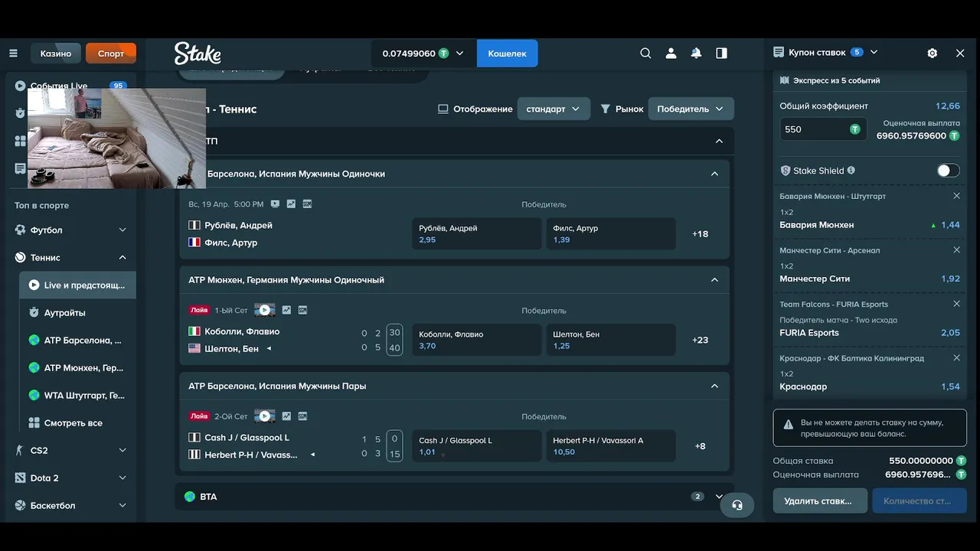980x551 pixels.
Task: Open statistics chart for Cash J match
Action: [286, 416]
